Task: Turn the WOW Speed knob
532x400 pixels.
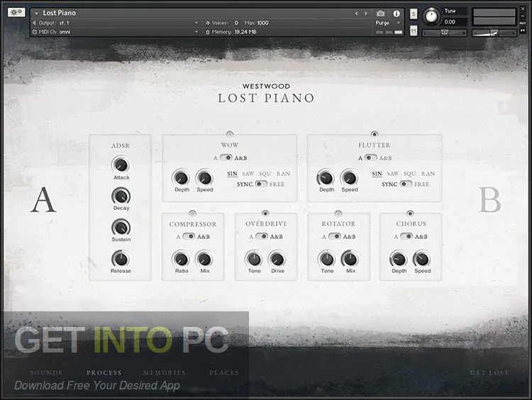Action: pos(204,177)
